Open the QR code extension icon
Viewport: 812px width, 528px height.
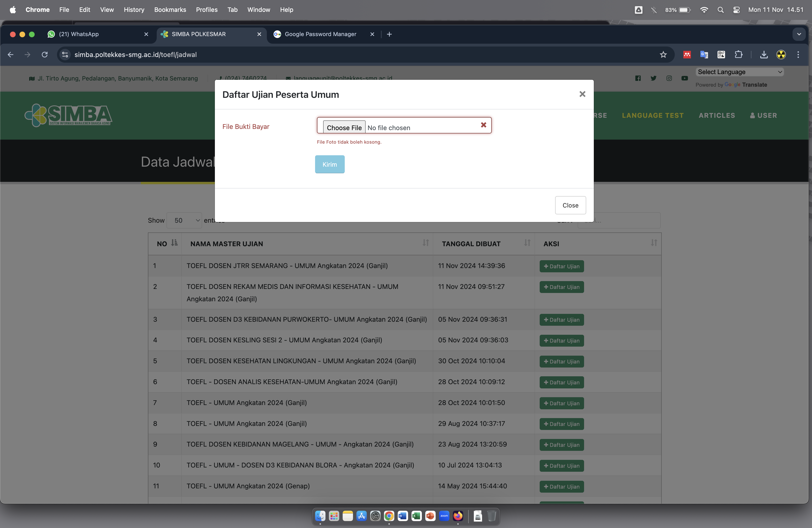point(721,55)
